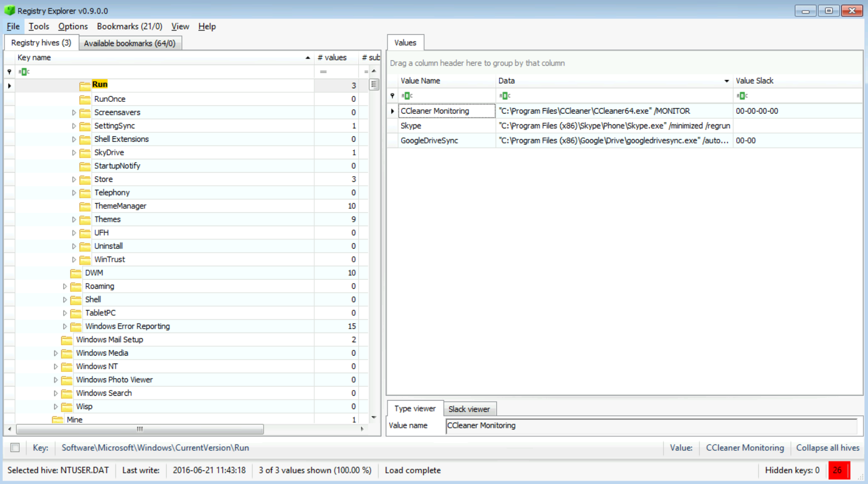The image size is (868, 484).
Task: Select the Mine key in tree
Action: pyautogui.click(x=74, y=420)
